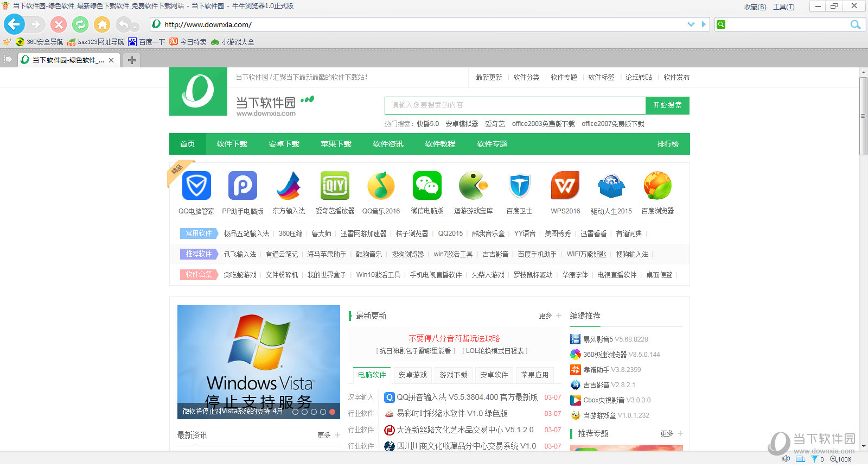Click 最新更新 top navigation link
868x467 pixels.
[489, 77]
